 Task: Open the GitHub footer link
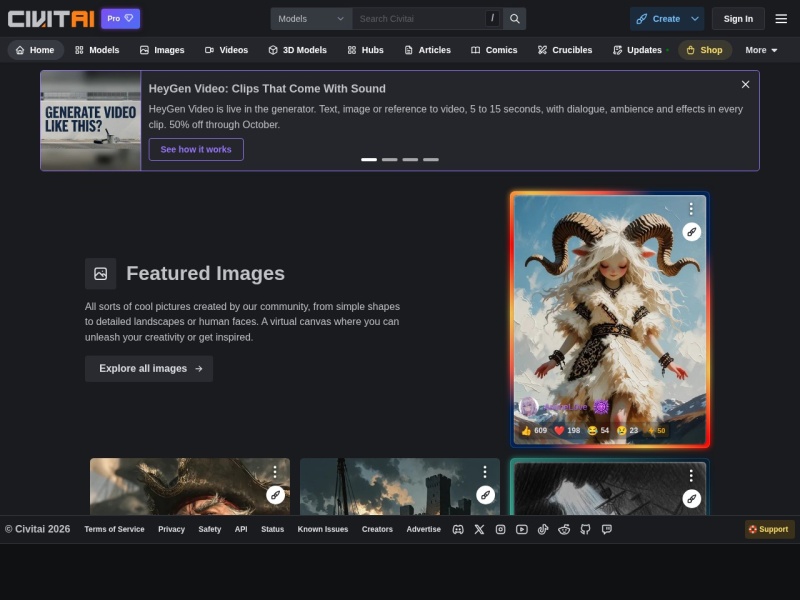click(585, 530)
